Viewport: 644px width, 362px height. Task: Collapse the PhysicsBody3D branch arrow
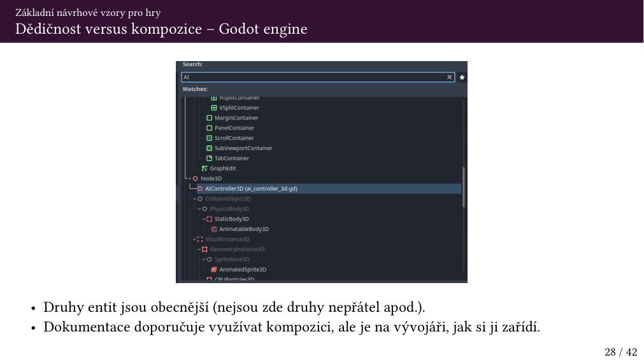[199, 209]
